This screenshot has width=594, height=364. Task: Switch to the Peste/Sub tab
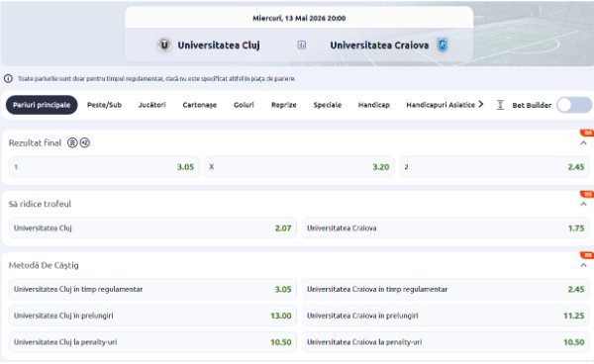tap(104, 105)
